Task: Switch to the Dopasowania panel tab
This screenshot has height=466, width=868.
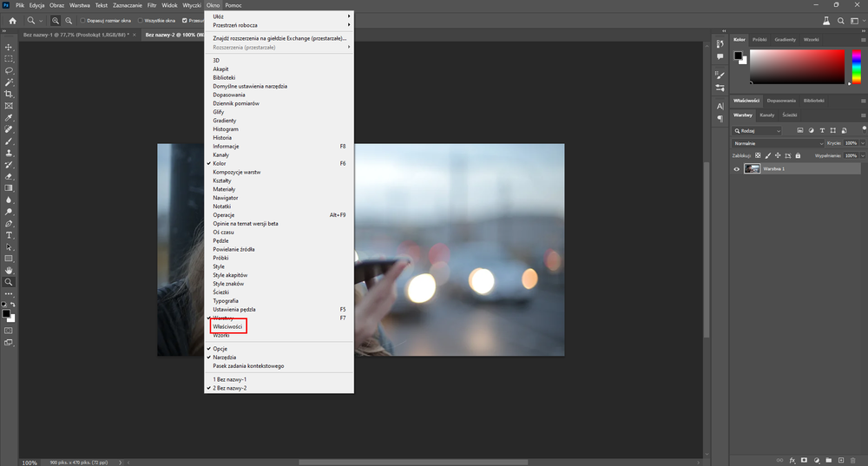Action: (x=781, y=101)
